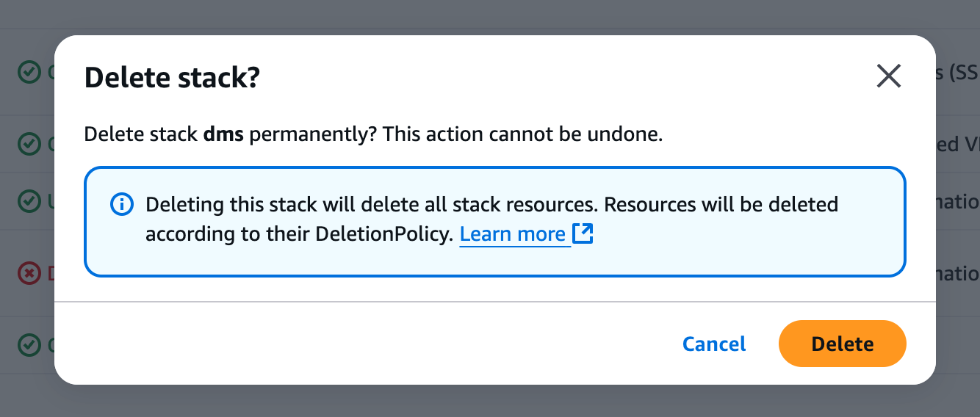980x417 pixels.
Task: Click the second green check status icon
Action: 29,144
